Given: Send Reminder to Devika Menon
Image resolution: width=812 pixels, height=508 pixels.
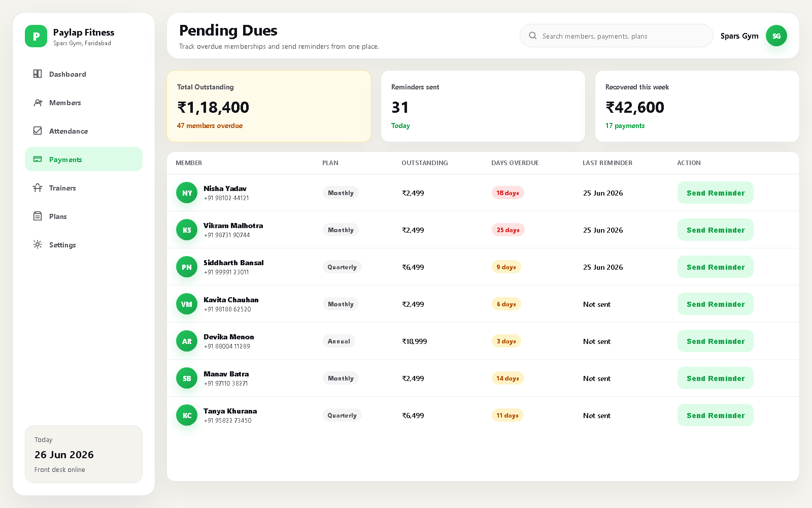Looking at the screenshot, I should [716, 341].
